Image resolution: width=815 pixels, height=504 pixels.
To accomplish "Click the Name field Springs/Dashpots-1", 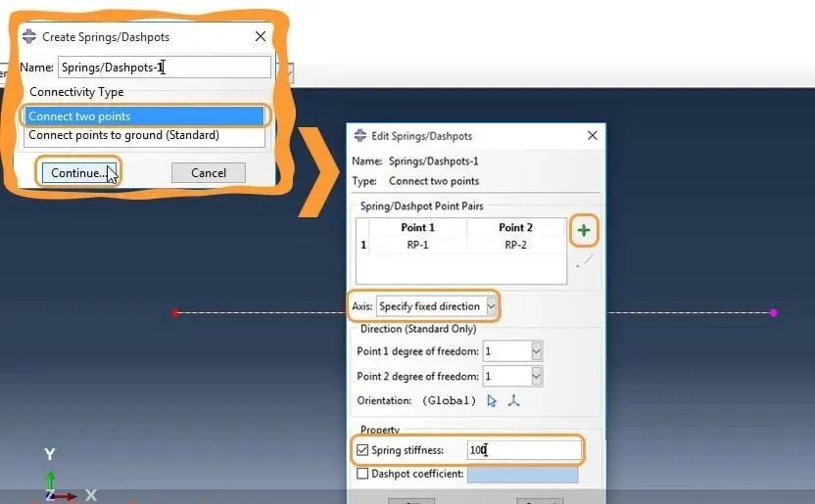I will pyautogui.click(x=165, y=67).
